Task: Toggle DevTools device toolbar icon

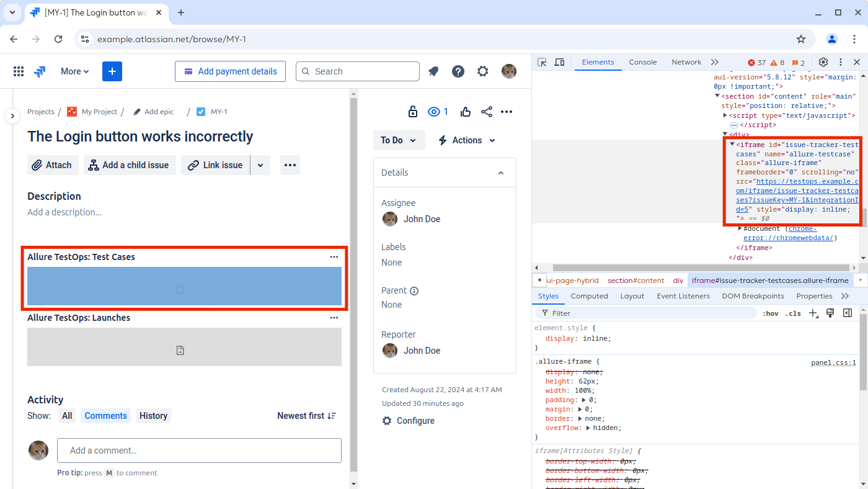Action: [559, 62]
